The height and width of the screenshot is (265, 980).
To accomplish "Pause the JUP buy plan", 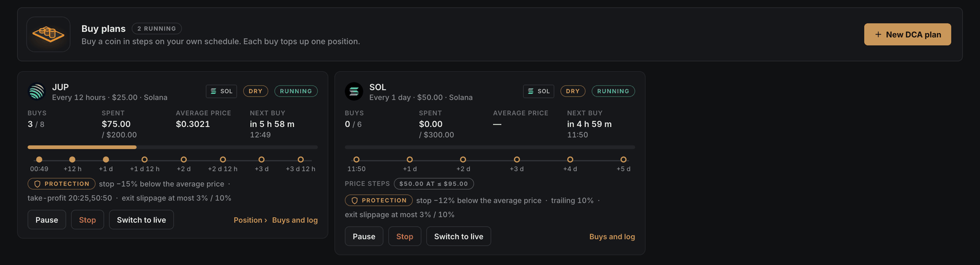I will pyautogui.click(x=47, y=220).
